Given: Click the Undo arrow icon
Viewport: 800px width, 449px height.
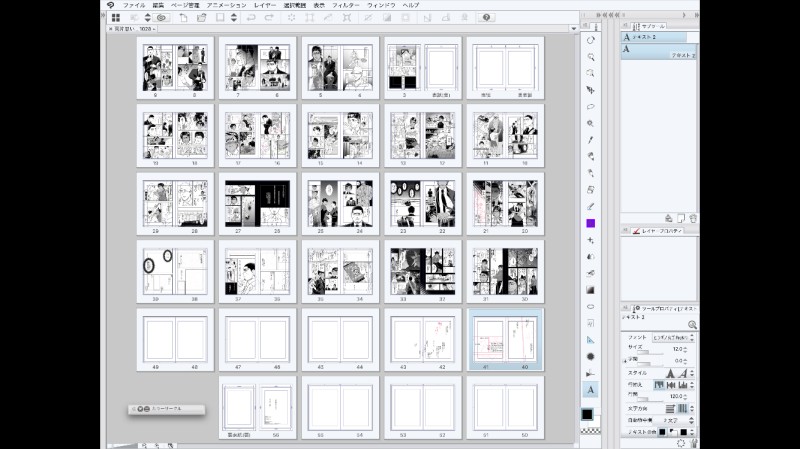Looking at the screenshot, I should 251,17.
